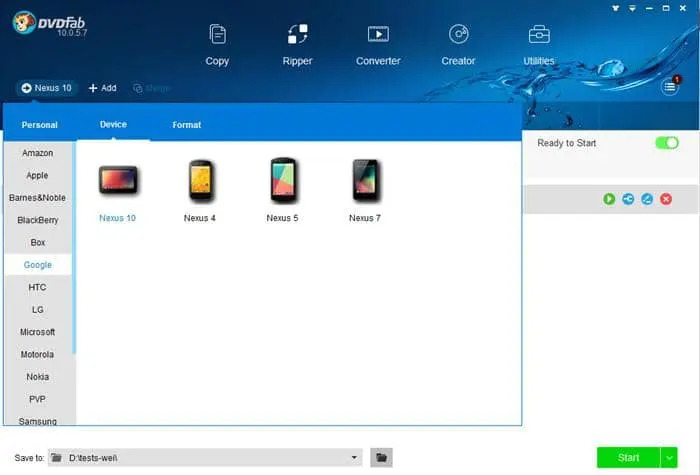Click the green play preview icon

609,199
